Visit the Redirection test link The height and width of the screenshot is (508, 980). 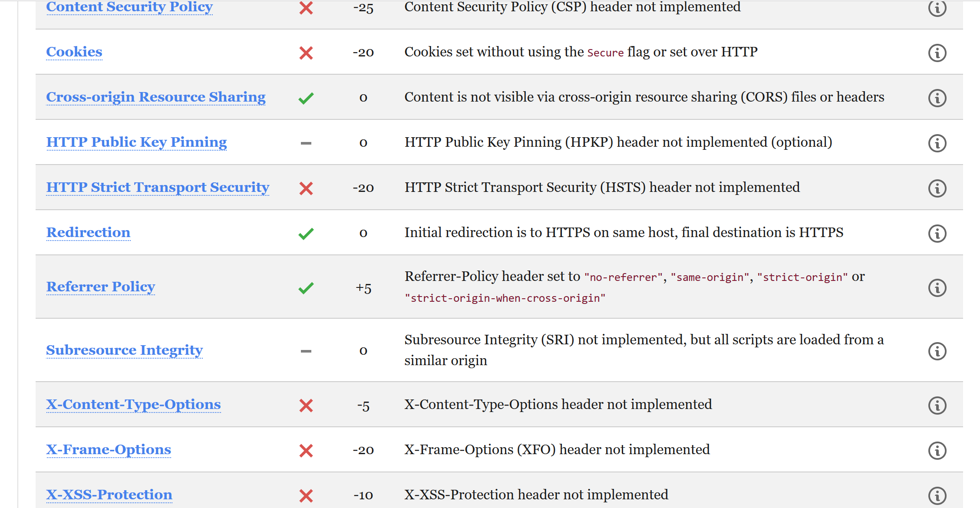pyautogui.click(x=88, y=232)
